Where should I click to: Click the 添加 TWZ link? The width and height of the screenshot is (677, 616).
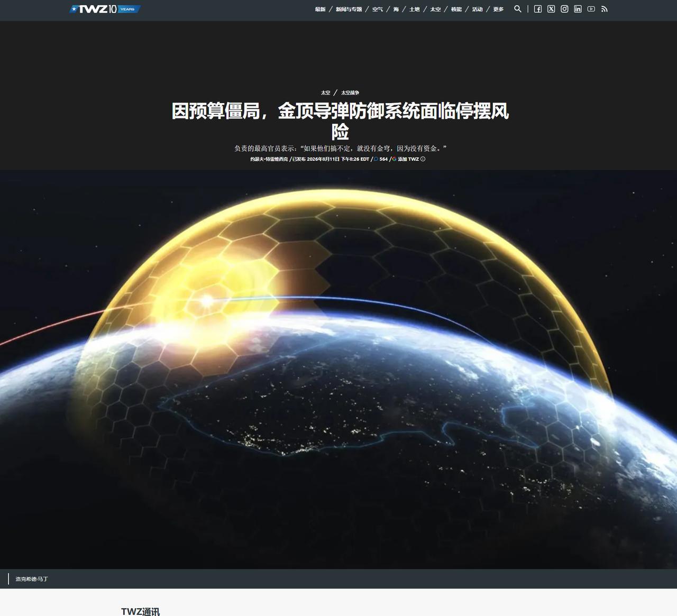click(408, 159)
